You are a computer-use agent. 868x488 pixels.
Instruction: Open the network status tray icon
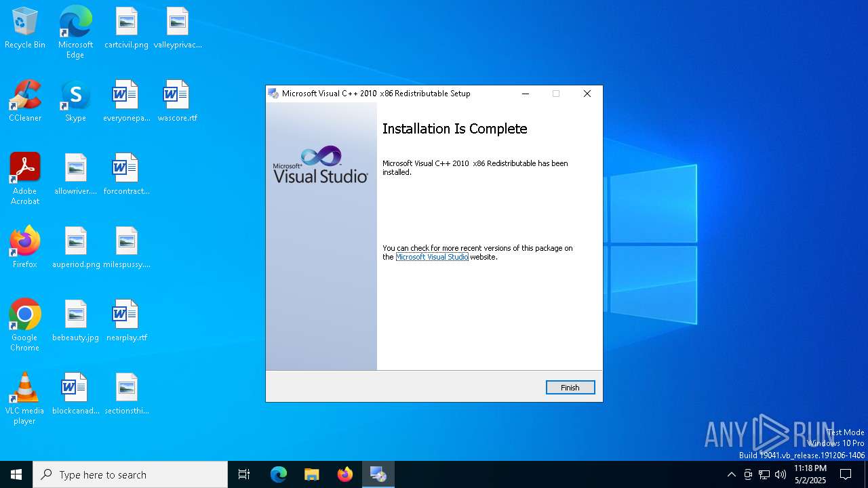coord(764,474)
